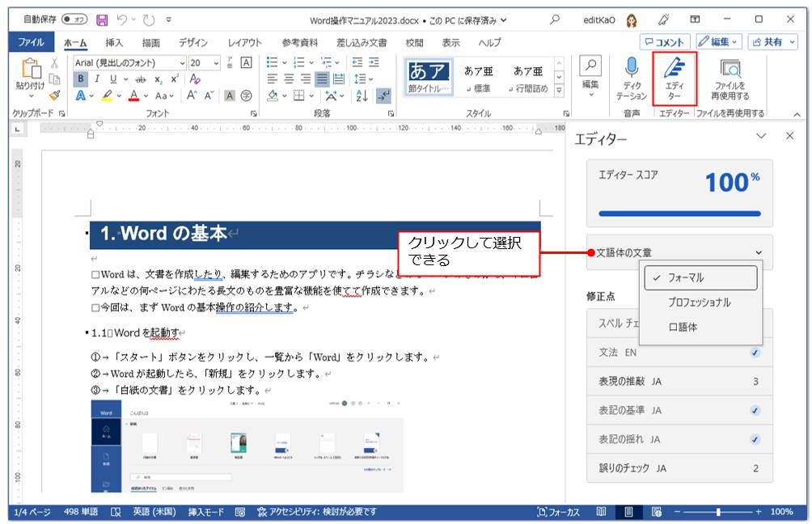This screenshot has height=524, width=812.
Task: Toggle Bold formatting button
Action: 81,79
